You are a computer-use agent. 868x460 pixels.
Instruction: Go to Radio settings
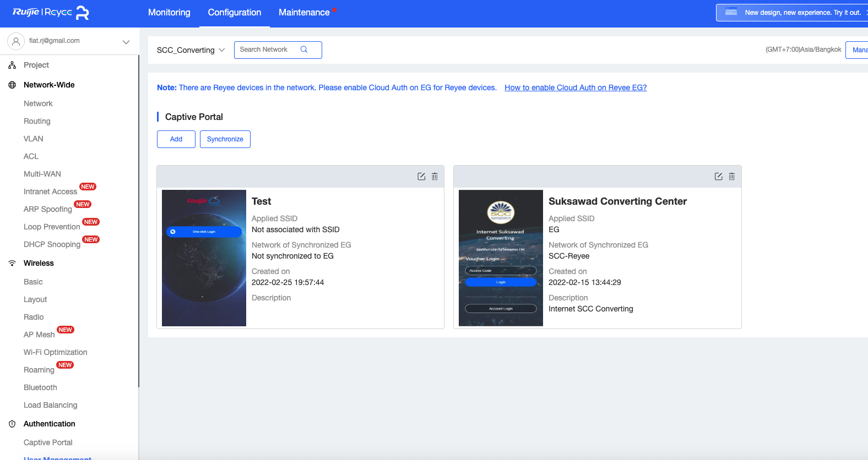[x=34, y=317]
